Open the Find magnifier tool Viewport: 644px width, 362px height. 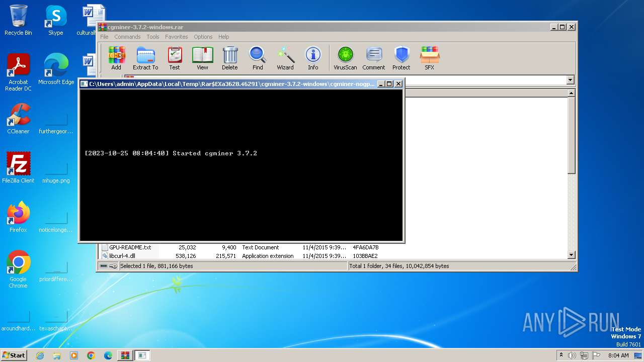click(x=258, y=58)
